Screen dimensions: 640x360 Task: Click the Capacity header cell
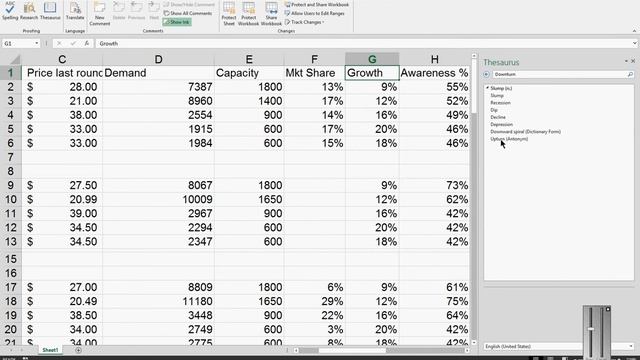pyautogui.click(x=249, y=73)
